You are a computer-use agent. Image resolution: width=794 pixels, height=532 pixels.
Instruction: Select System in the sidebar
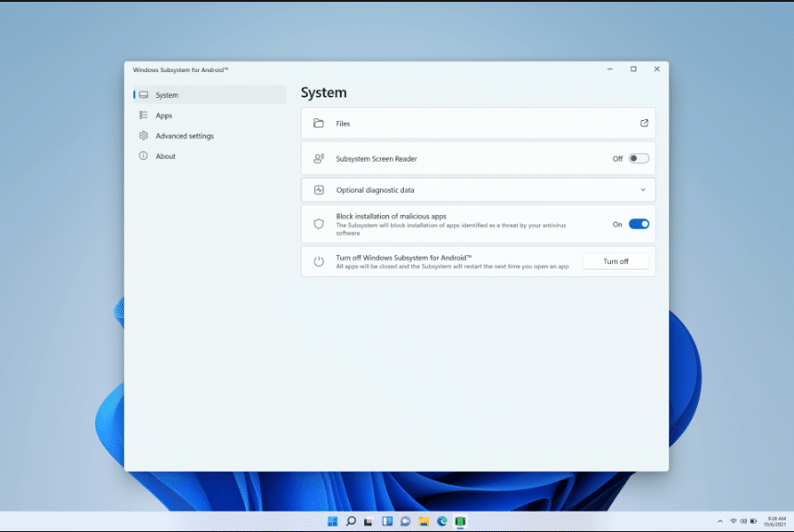coord(167,95)
